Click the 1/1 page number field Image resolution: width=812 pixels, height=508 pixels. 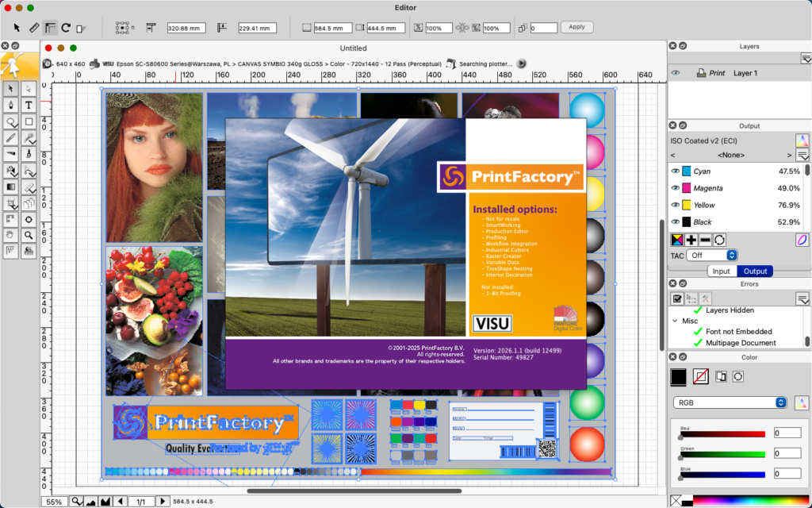141,502
